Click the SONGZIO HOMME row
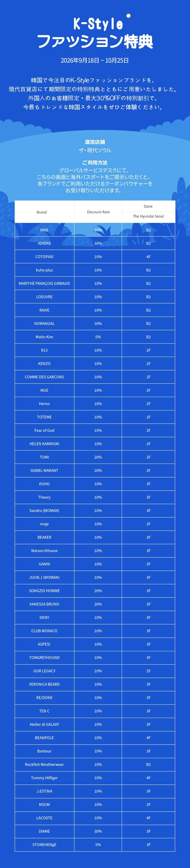The width and height of the screenshot is (190, 868). pos(95,591)
